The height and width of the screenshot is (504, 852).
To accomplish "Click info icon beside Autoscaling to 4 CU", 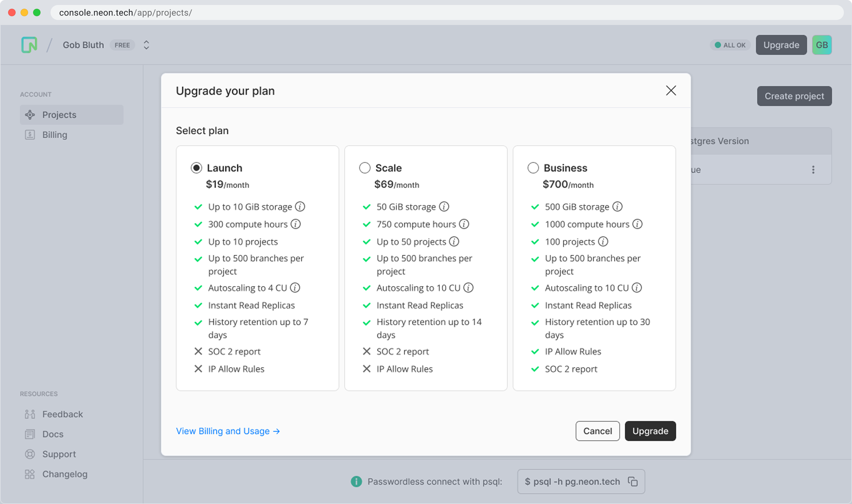I will point(295,288).
